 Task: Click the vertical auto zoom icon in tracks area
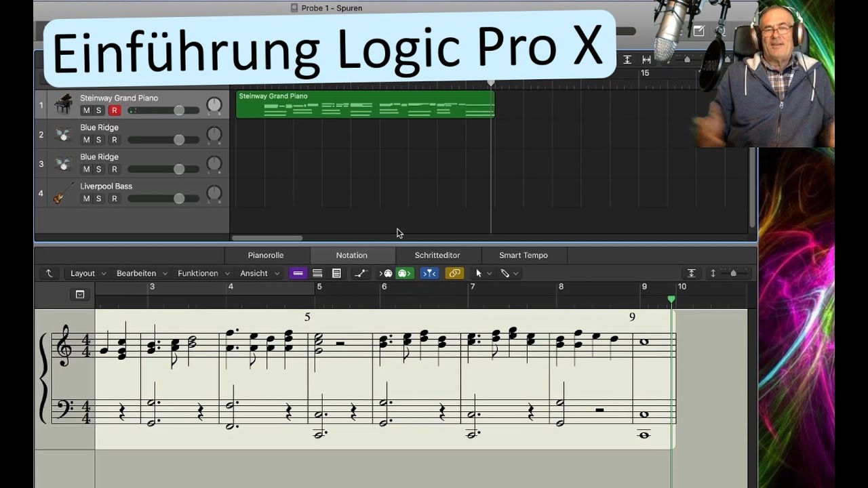coord(627,60)
